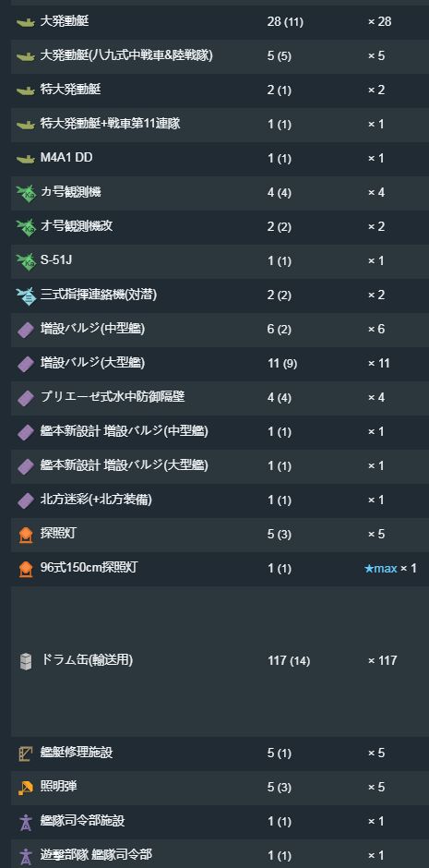Click the drum canister icon for ドラム缶(輸送用)
Screen dimensions: 429x868
[x=26, y=661]
